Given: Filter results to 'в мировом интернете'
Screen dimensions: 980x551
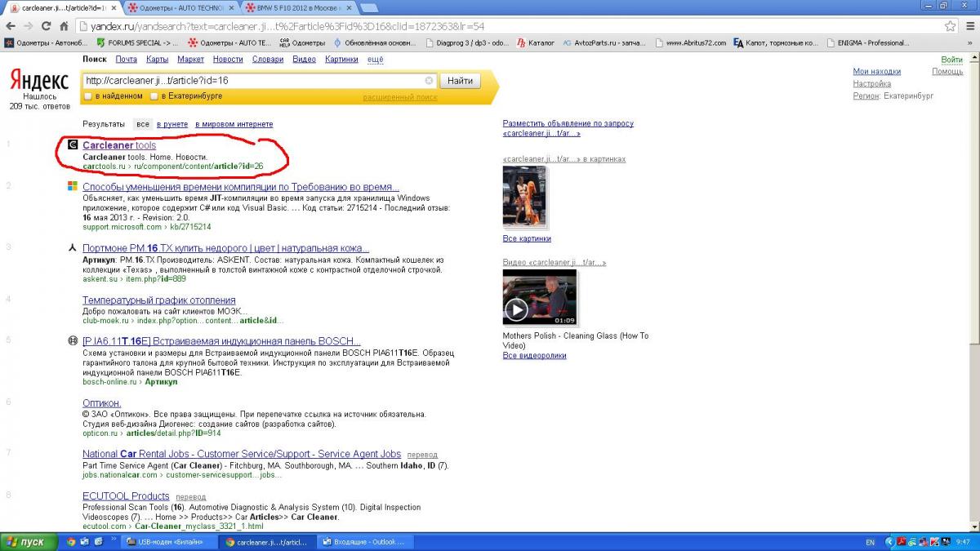Looking at the screenshot, I should coord(234,124).
